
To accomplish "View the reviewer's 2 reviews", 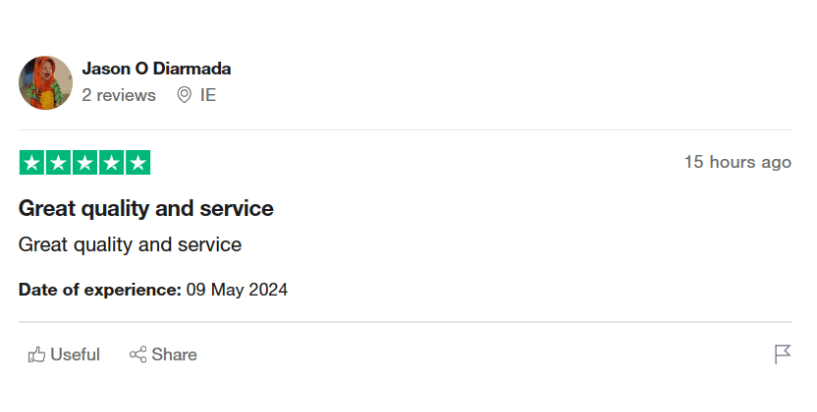I will click(119, 95).
